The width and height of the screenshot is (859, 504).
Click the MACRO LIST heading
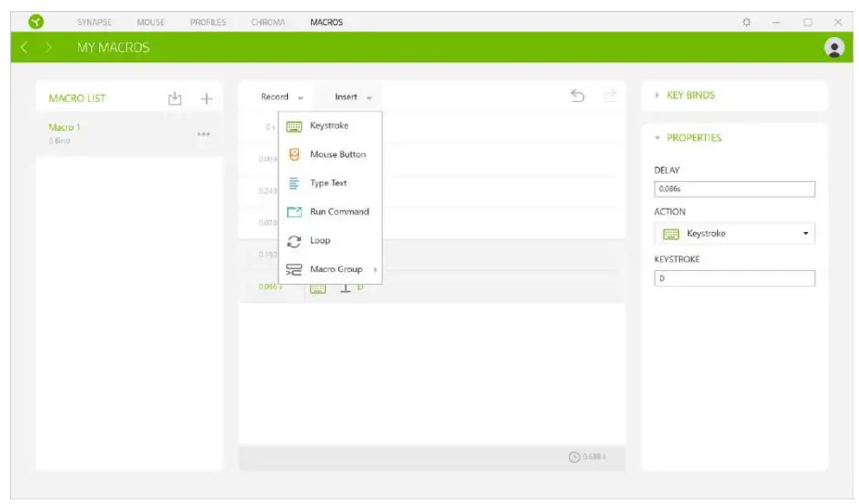(x=77, y=98)
